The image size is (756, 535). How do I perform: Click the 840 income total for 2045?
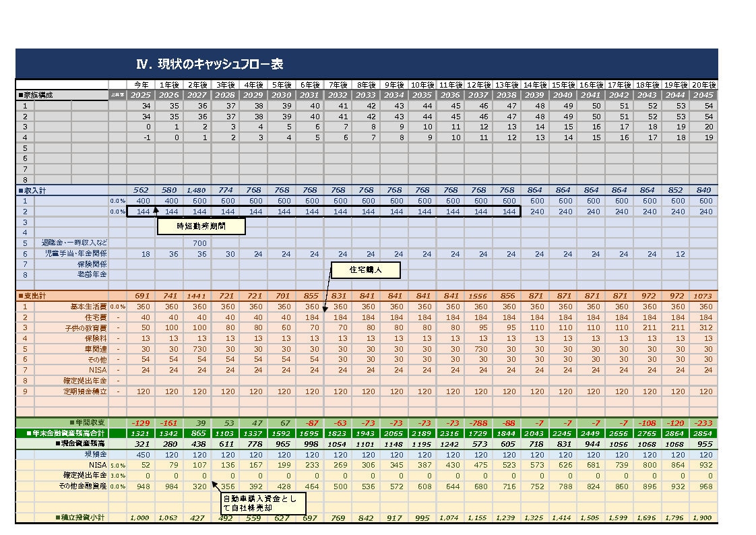tap(703, 191)
